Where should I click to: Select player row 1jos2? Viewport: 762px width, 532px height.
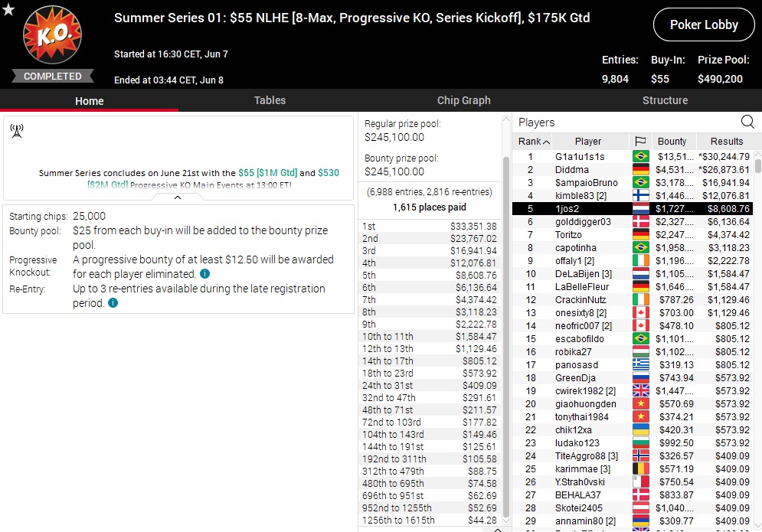pos(633,209)
